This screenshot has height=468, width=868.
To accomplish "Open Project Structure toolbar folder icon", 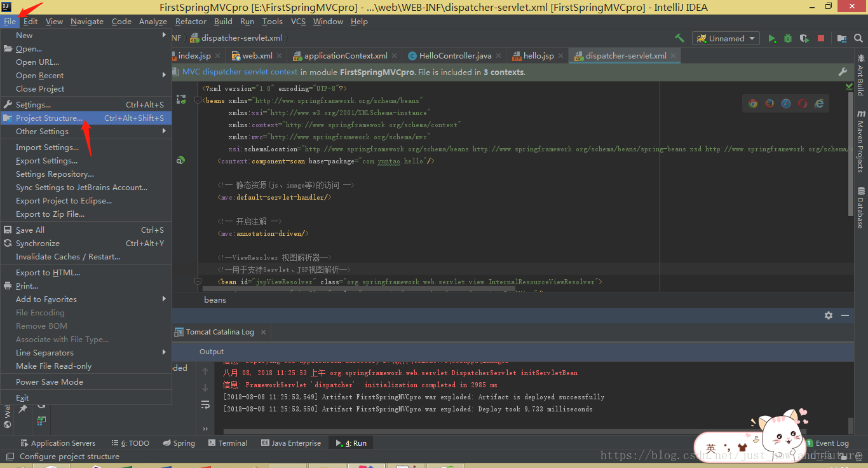I will click(x=841, y=38).
